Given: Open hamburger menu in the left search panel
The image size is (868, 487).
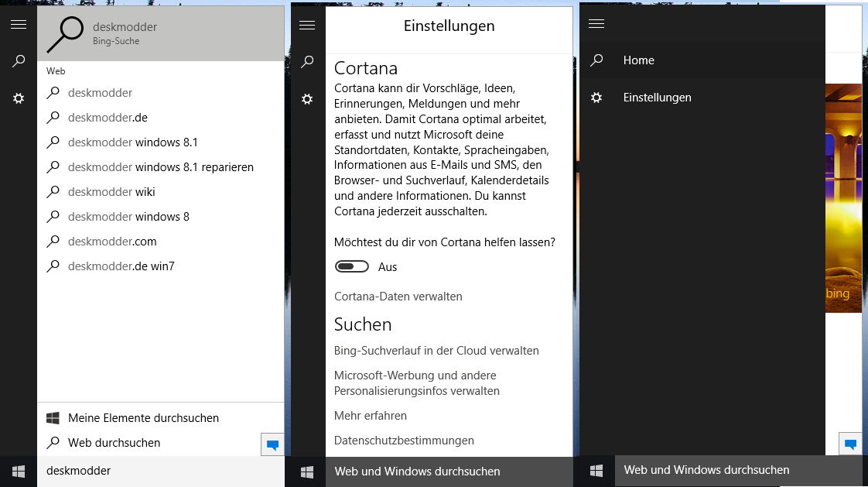Looking at the screenshot, I should (x=19, y=24).
